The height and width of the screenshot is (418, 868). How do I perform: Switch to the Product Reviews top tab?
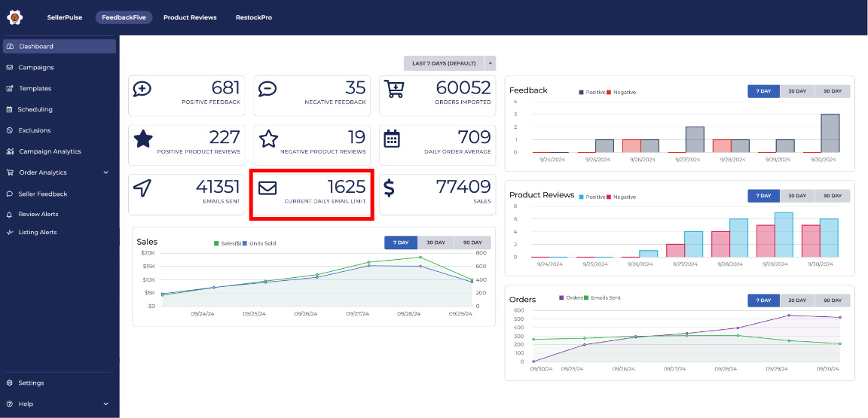[190, 17]
